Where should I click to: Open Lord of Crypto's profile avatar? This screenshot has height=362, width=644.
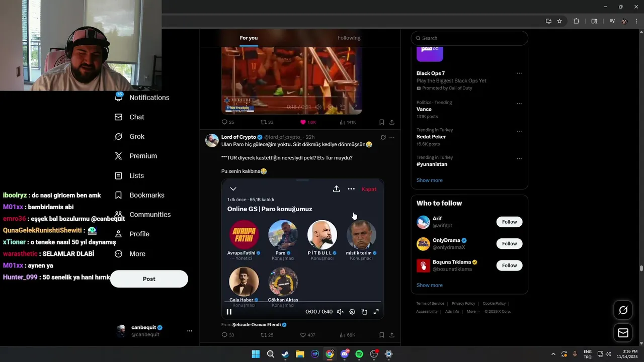(212, 140)
